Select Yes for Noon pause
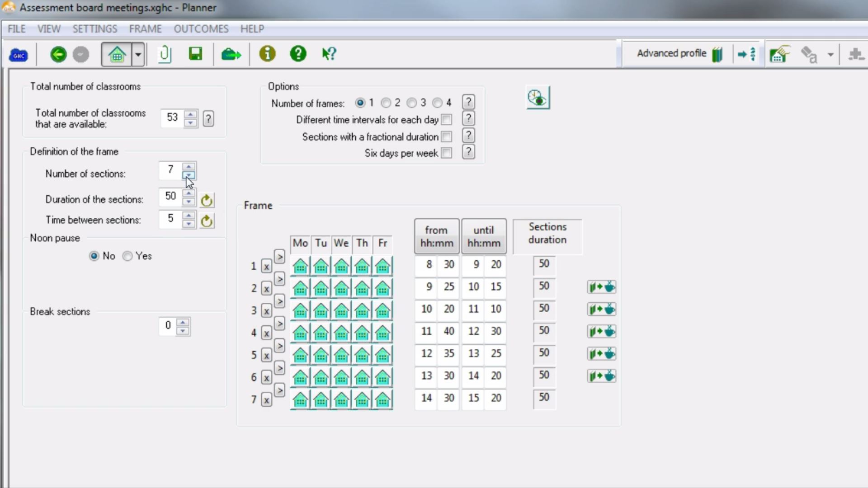The image size is (868, 488). (x=128, y=256)
